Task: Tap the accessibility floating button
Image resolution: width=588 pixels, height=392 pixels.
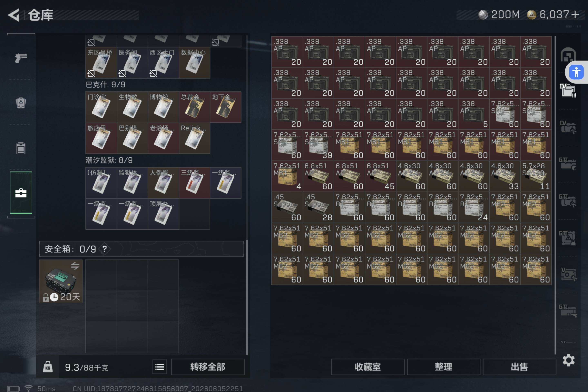Action: 576,72
